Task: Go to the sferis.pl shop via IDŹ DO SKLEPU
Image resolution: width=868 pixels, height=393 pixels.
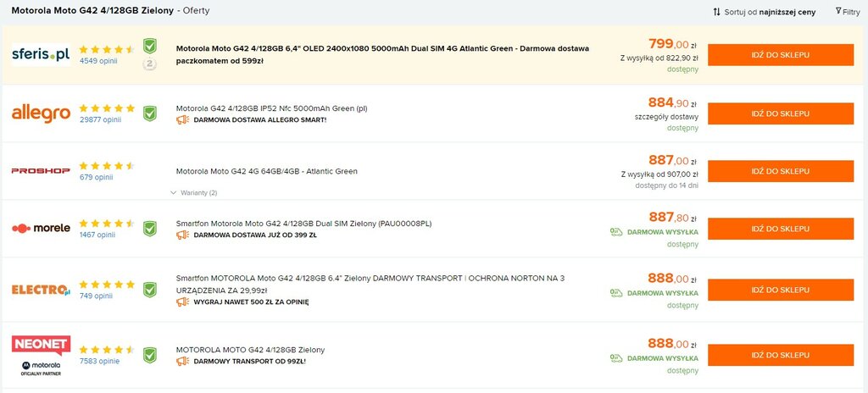Action: click(781, 55)
